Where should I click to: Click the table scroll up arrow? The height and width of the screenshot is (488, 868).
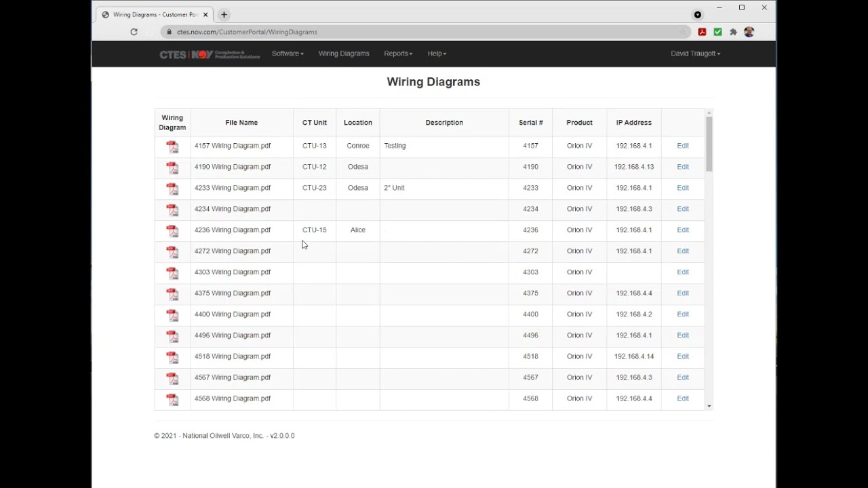(709, 113)
